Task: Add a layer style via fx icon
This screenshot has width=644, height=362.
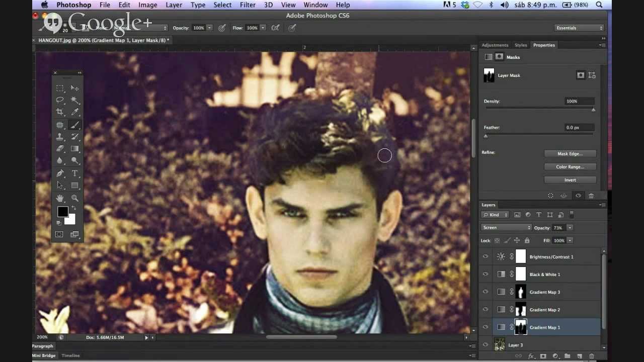Action: 531,356
